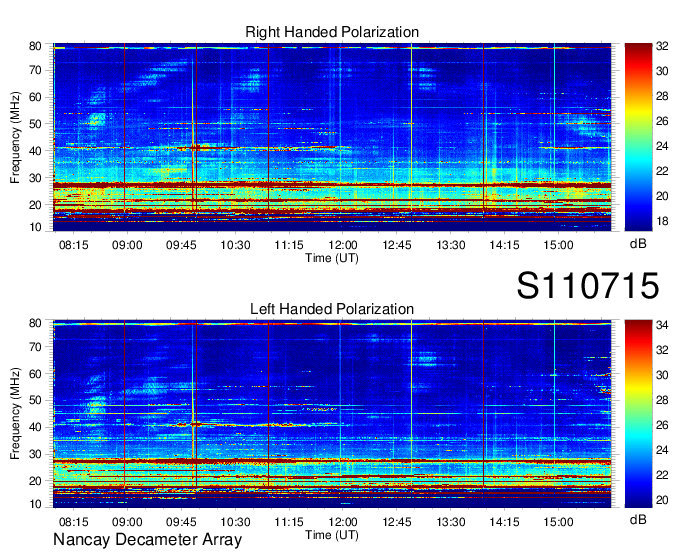Image resolution: width=680 pixels, height=552 pixels.
Task: Click the 09:45 time tick of Right Handed plot
Action: coord(181,245)
